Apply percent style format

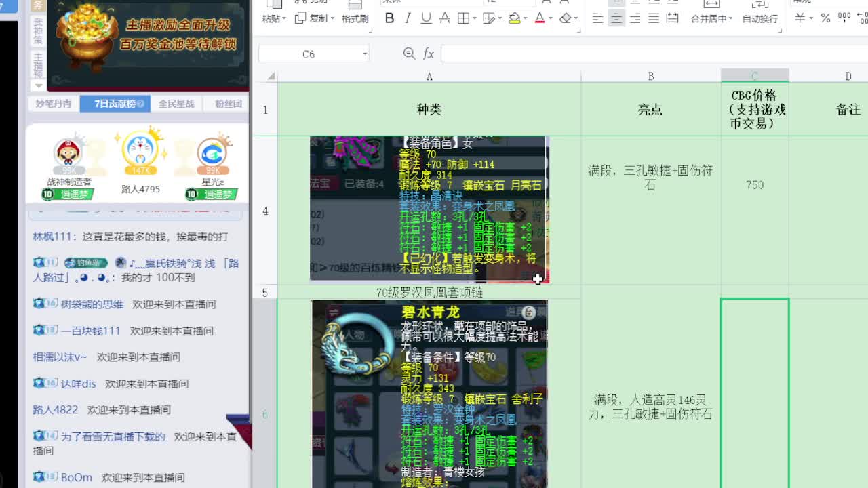coord(825,18)
